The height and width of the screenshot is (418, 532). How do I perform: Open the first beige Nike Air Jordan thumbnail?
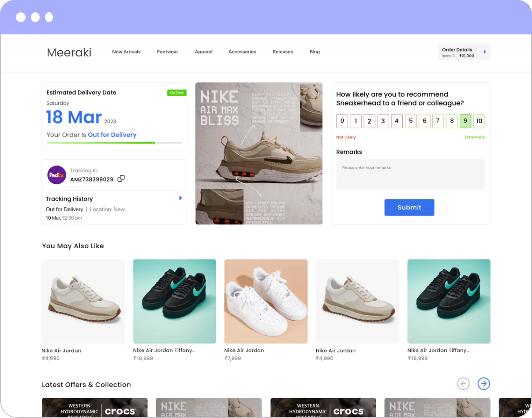pyautogui.click(x=83, y=301)
